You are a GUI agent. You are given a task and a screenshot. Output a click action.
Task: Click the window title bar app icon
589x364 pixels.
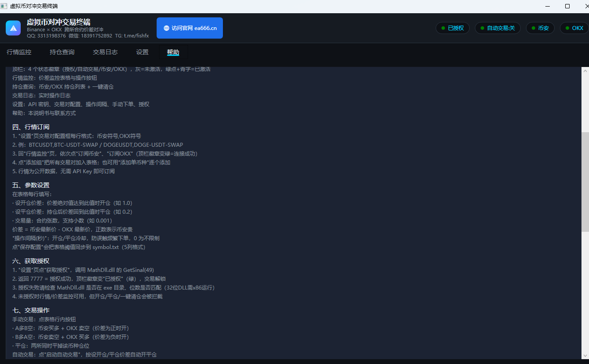pos(4,6)
